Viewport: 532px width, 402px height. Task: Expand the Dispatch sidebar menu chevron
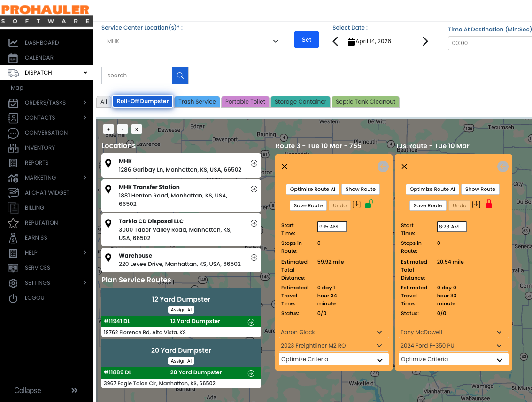point(85,73)
